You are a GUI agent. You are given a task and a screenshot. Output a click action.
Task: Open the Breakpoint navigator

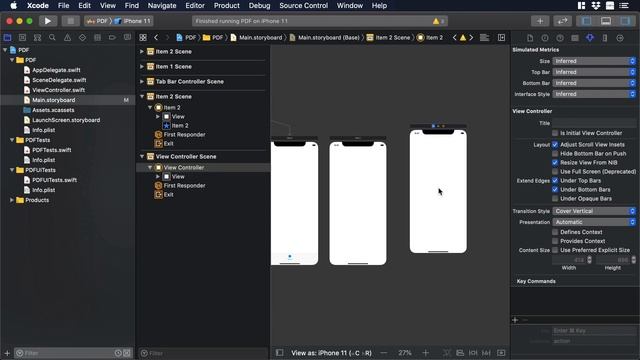click(x=112, y=38)
